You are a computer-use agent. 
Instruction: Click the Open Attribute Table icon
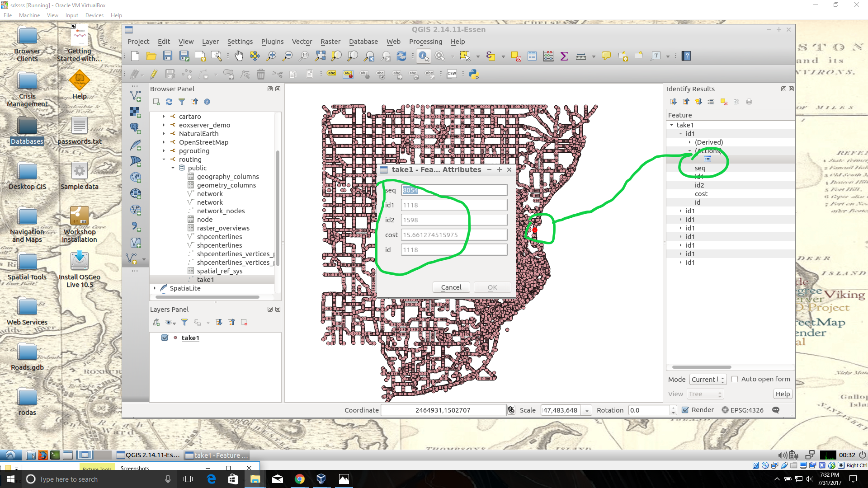click(x=532, y=56)
